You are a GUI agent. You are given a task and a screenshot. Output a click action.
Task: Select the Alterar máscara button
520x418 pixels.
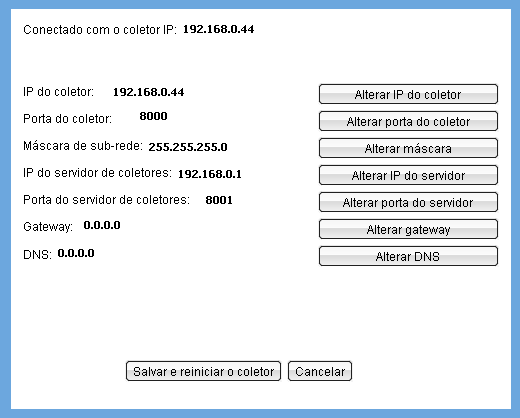408,148
